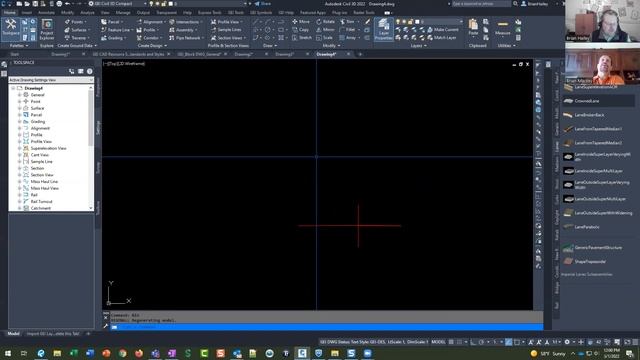The width and height of the screenshot is (640, 360).
Task: Click the search magnifier in title bar
Action: (x=515, y=4)
